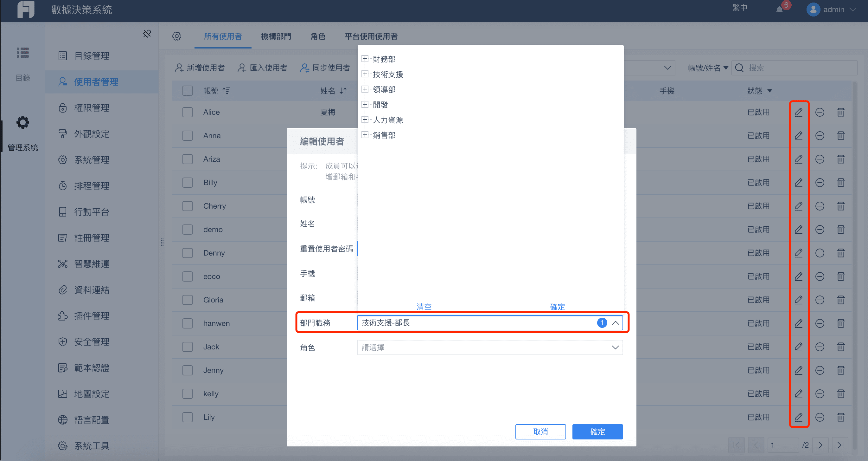Click 確定 in the department picker
This screenshot has height=461, width=868.
557,306
